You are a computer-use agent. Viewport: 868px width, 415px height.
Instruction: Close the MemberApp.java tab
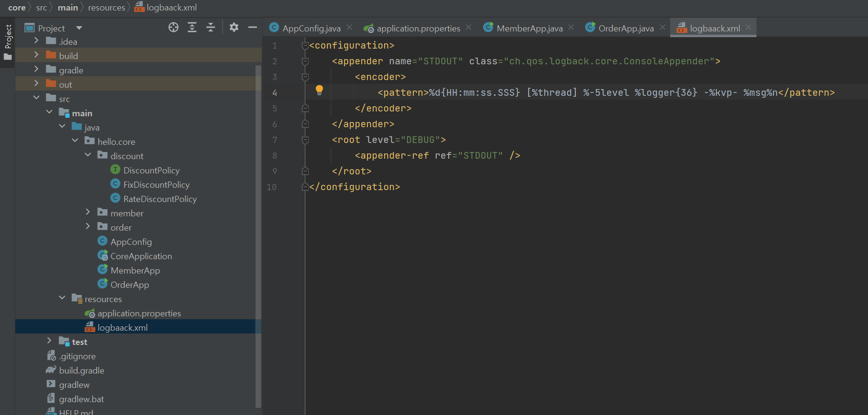(x=571, y=27)
